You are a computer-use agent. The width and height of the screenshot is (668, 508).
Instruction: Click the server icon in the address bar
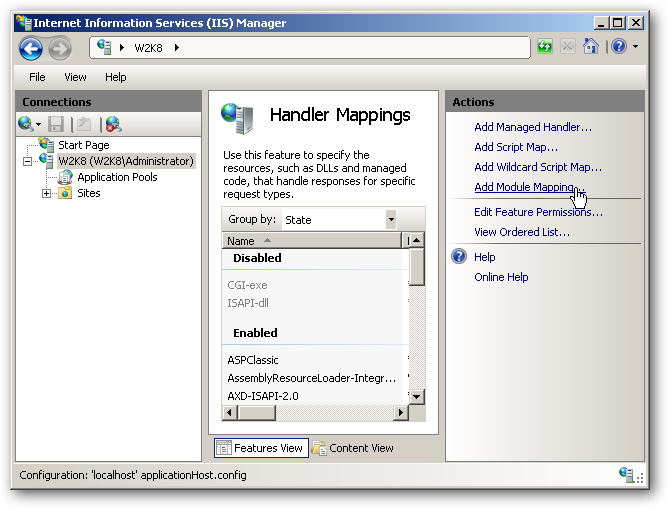pyautogui.click(x=104, y=47)
